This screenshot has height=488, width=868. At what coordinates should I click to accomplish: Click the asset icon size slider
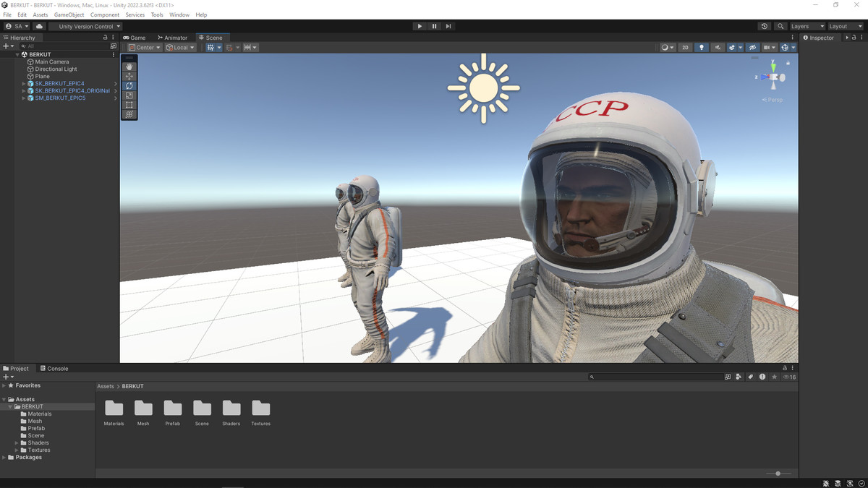click(778, 474)
